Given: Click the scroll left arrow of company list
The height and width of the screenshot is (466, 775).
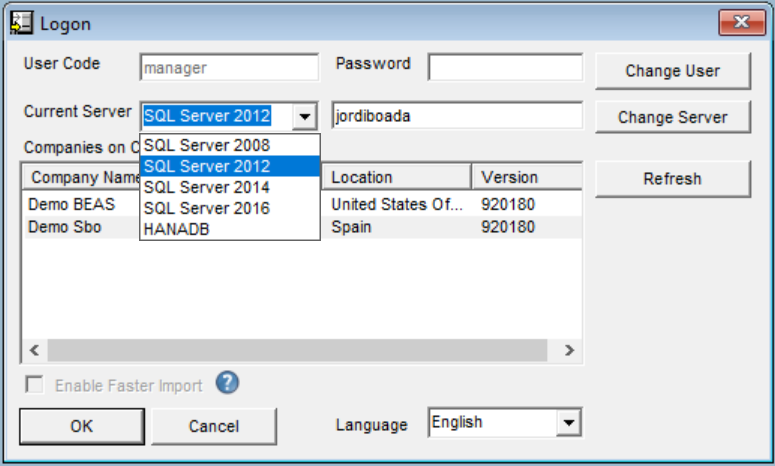Looking at the screenshot, I should coord(34,350).
